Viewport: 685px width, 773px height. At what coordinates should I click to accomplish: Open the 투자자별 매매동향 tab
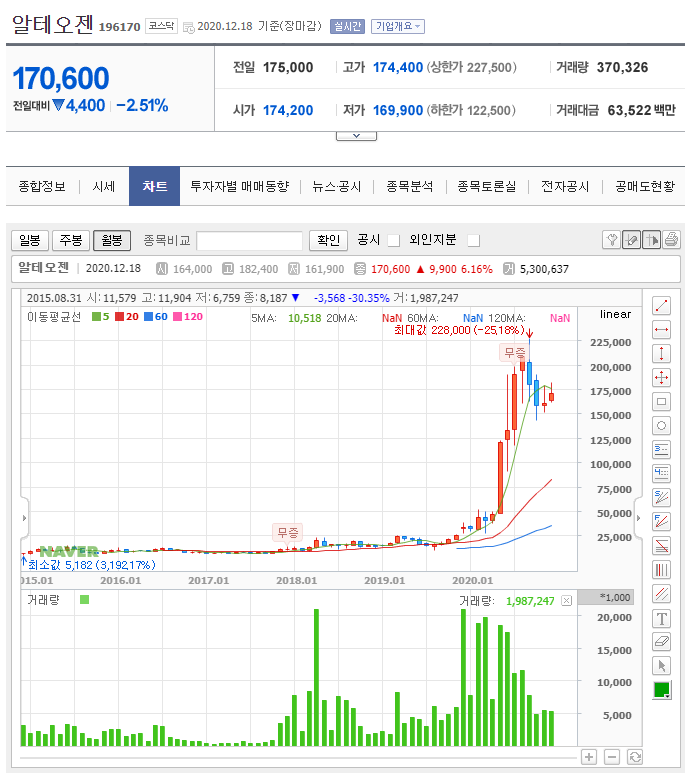point(240,186)
